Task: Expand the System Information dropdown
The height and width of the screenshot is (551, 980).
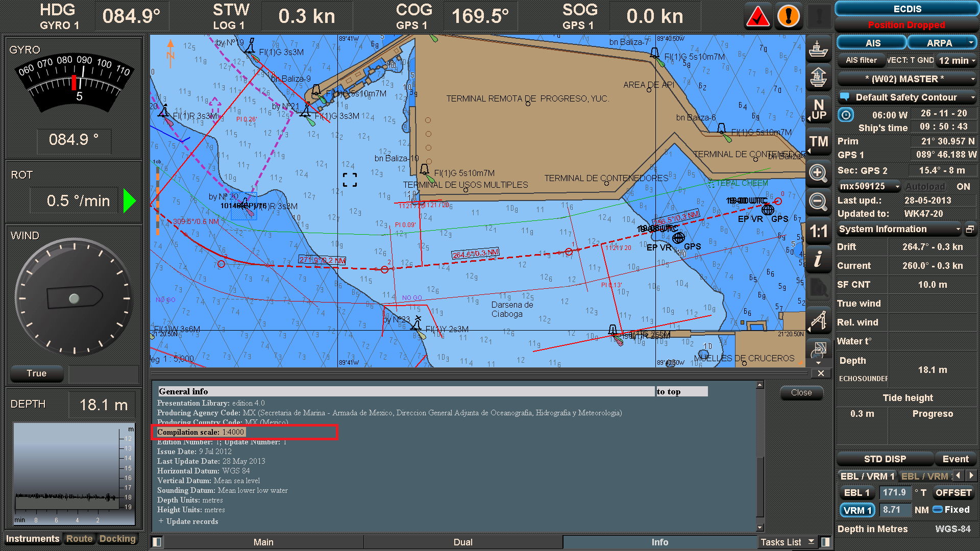Action: click(899, 229)
